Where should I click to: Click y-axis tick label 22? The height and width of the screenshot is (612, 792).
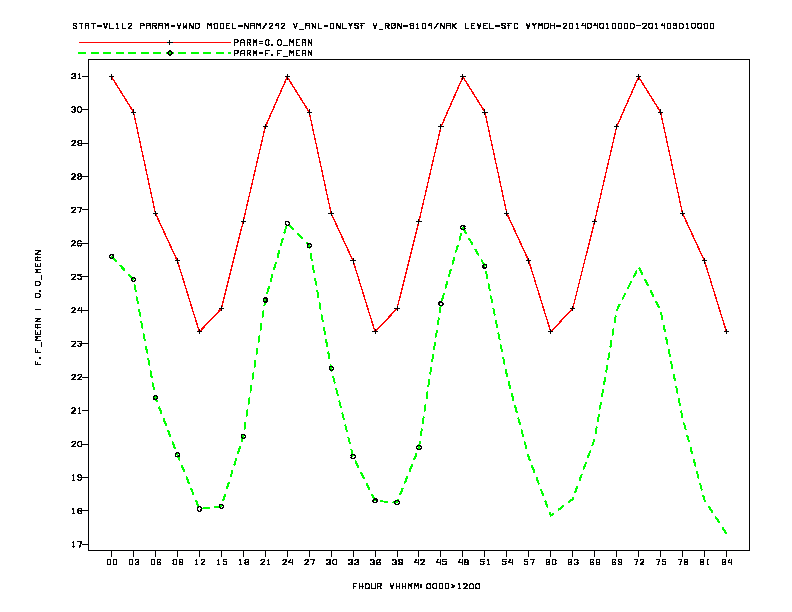click(76, 377)
